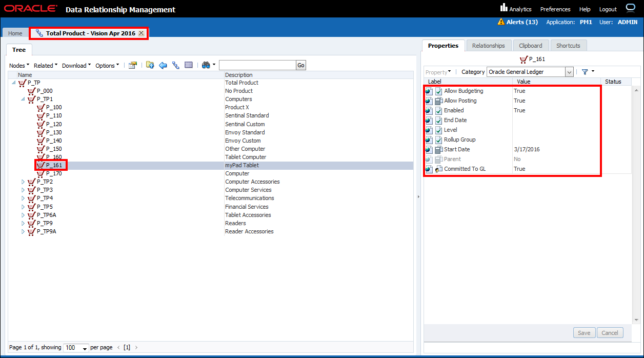Collapse the P_TP root node

13,83
